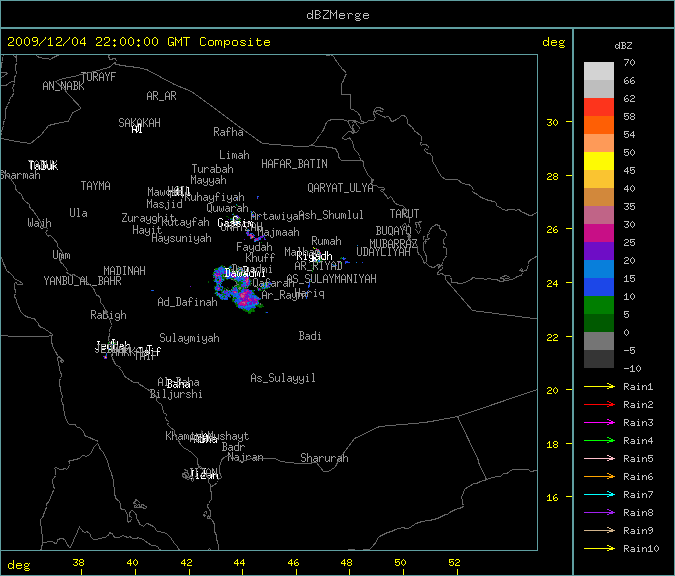The image size is (675, 576).
Task: Click the green Rain4 arrow
Action: [x=599, y=440]
